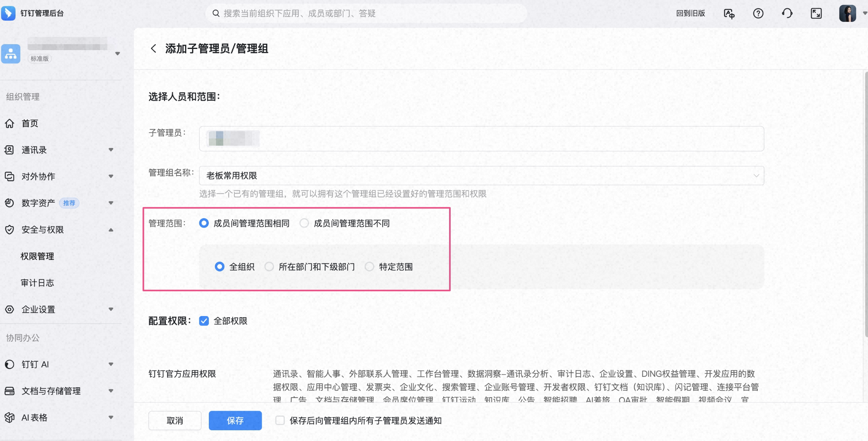Click the search box at the top
Image resolution: width=868 pixels, height=441 pixels.
(x=366, y=13)
